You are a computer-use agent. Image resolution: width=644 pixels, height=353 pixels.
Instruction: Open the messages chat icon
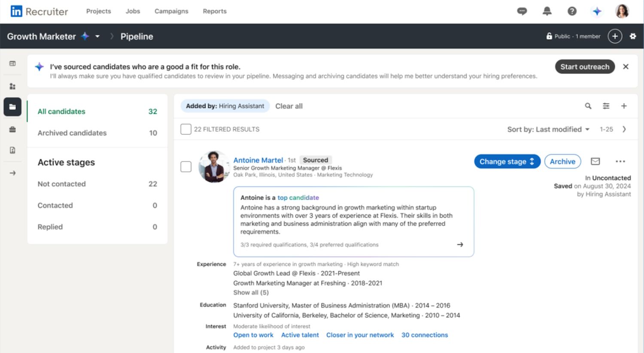click(522, 11)
